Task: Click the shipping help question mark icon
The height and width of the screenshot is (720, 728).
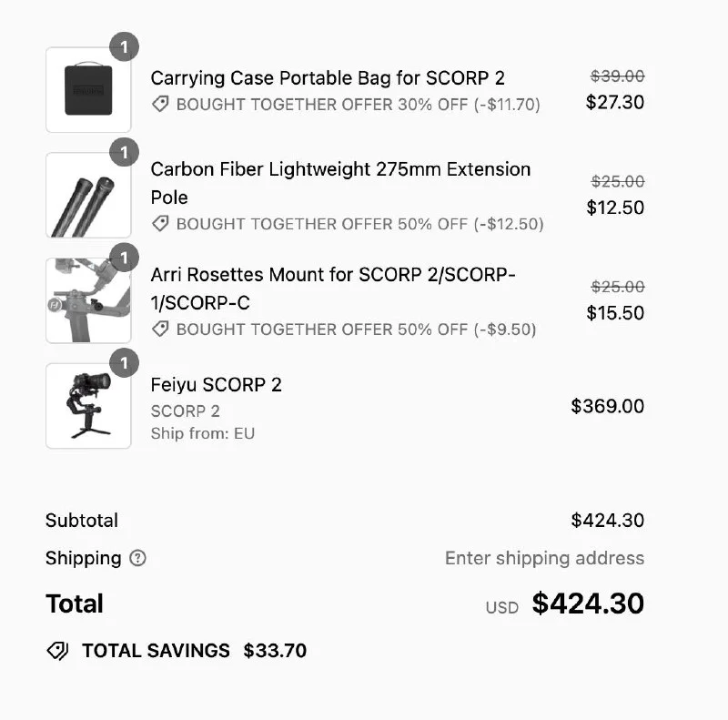Action: pyautogui.click(x=137, y=558)
